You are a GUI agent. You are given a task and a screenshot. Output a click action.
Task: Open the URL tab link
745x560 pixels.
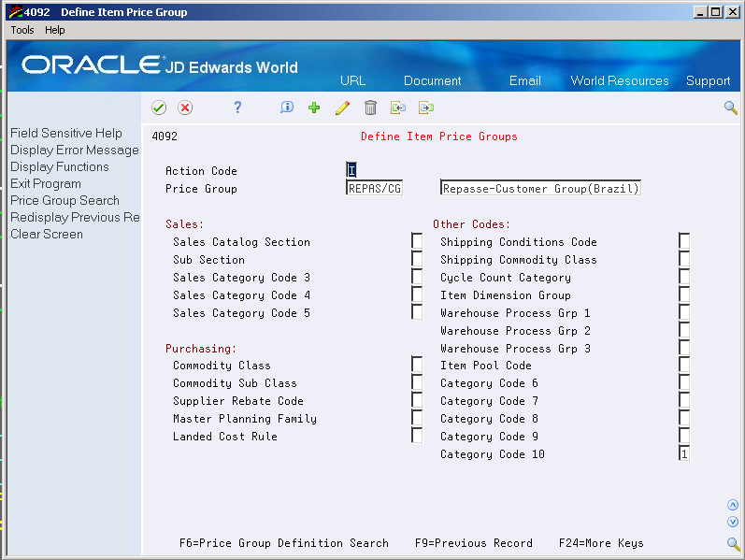pos(352,80)
